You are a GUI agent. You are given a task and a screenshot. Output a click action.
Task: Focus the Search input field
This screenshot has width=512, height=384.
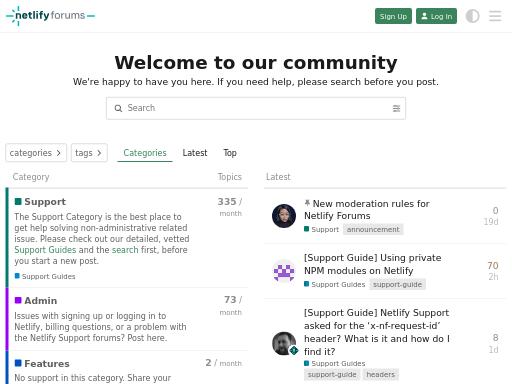click(256, 108)
